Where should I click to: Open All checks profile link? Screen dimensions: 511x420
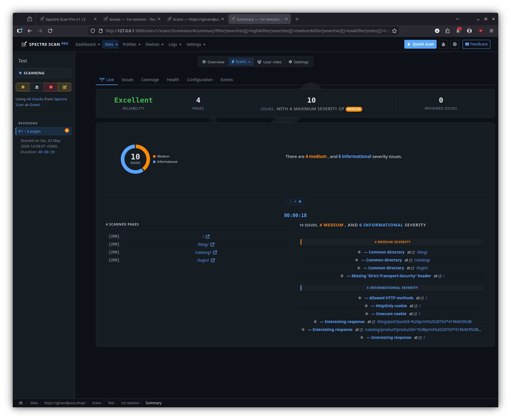35,99
